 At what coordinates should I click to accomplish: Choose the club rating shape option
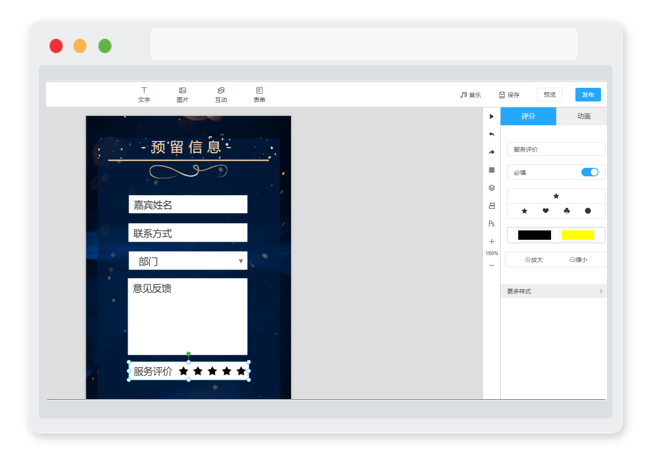tap(567, 211)
